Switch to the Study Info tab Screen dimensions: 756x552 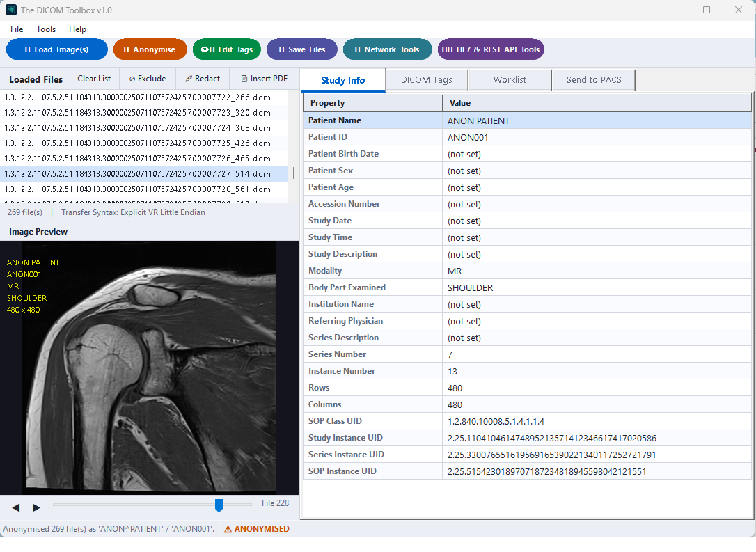pos(342,80)
